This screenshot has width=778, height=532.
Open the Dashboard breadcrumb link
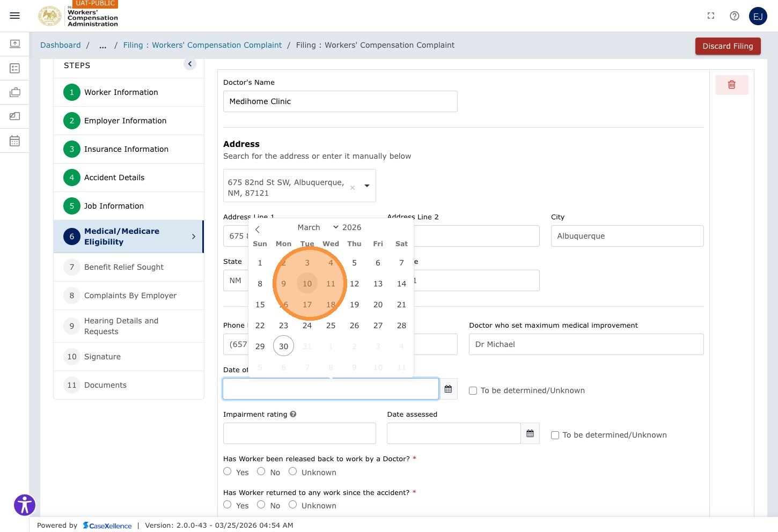[x=61, y=46]
